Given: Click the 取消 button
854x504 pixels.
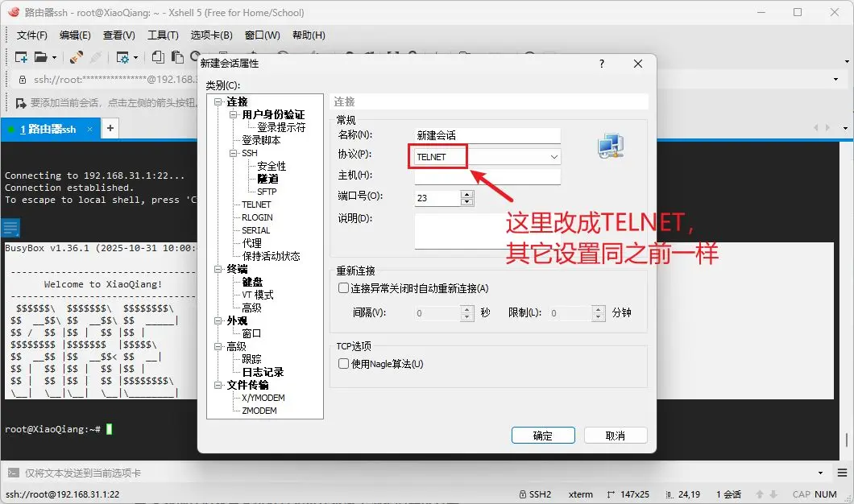Looking at the screenshot, I should pos(616,435).
